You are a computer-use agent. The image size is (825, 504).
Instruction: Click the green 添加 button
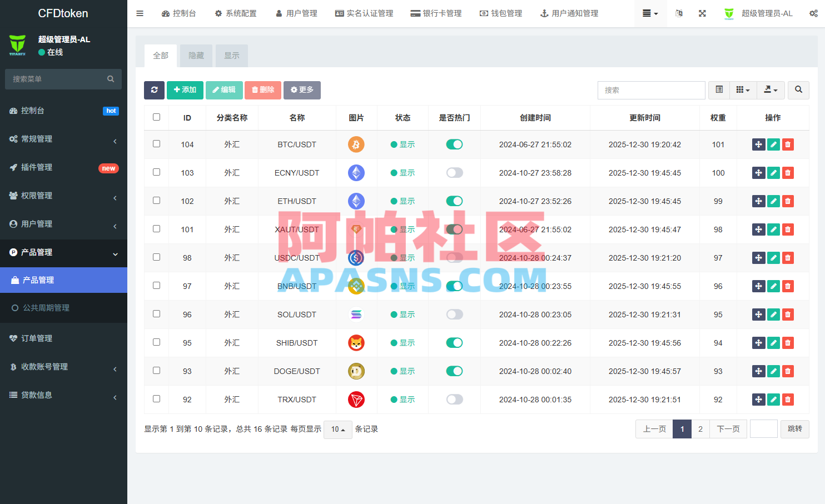click(x=185, y=90)
